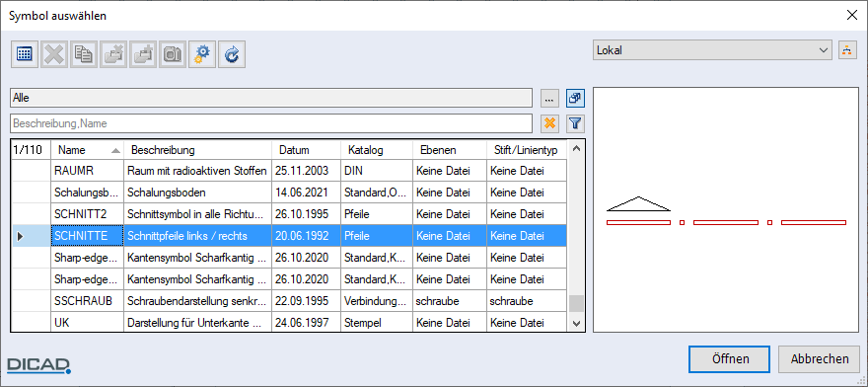Image resolution: width=868 pixels, height=387 pixels.
Task: Clear the filter with orange X icon
Action: [x=549, y=123]
